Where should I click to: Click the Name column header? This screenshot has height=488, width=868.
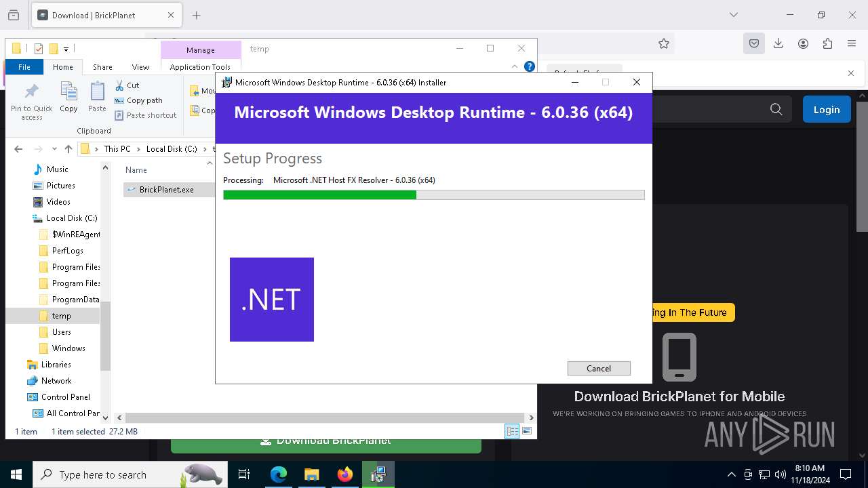click(136, 170)
